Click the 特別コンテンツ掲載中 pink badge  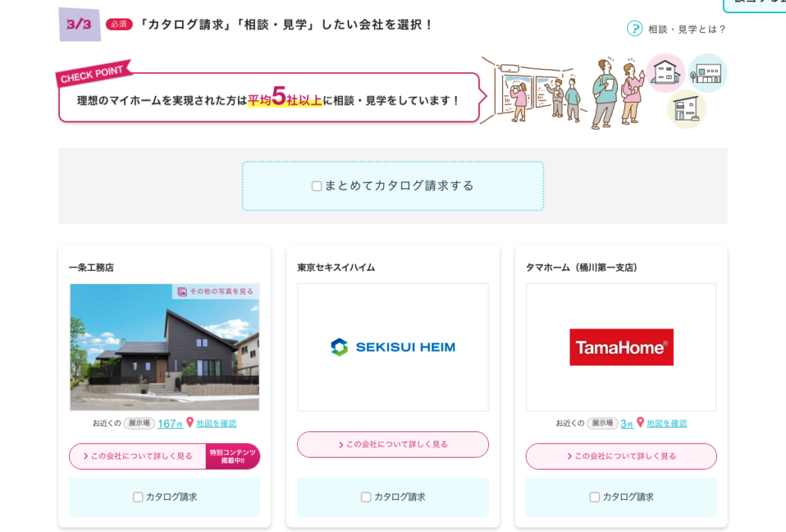click(233, 456)
